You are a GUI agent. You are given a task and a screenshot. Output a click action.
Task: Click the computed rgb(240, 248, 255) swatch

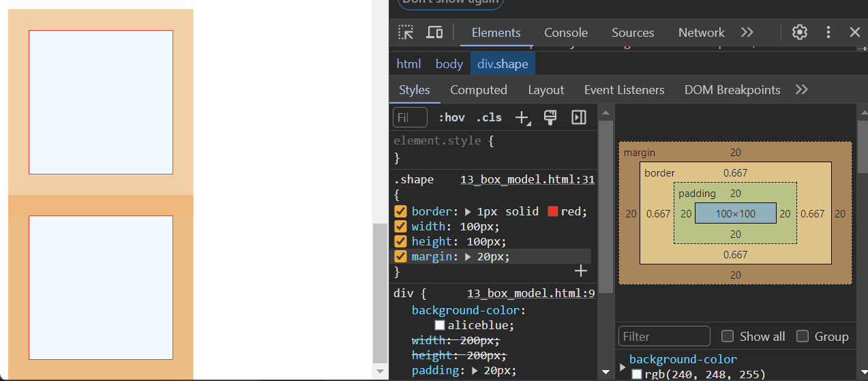637,374
